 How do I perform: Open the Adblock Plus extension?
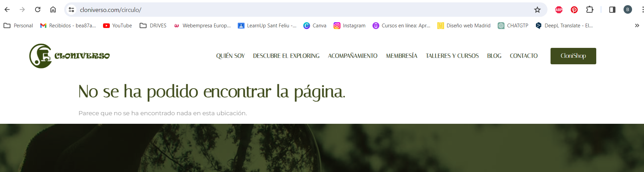559,10
